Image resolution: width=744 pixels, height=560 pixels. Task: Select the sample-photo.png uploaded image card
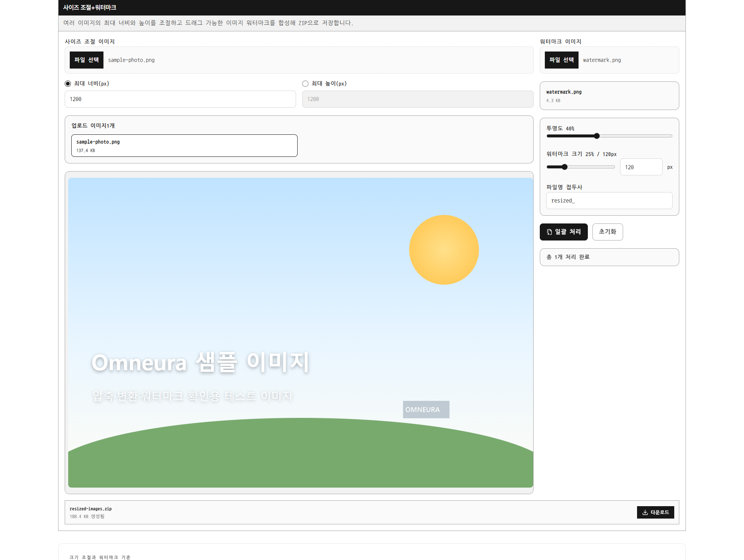click(184, 146)
